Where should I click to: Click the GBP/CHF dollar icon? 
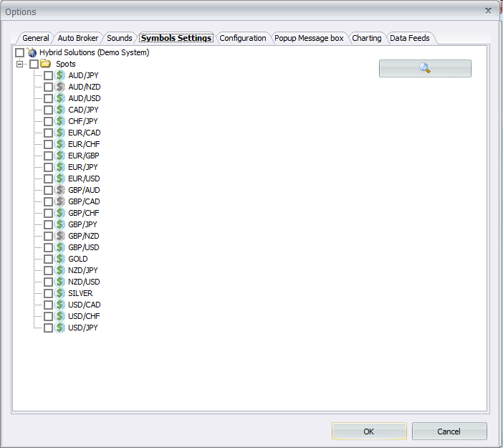coord(59,213)
